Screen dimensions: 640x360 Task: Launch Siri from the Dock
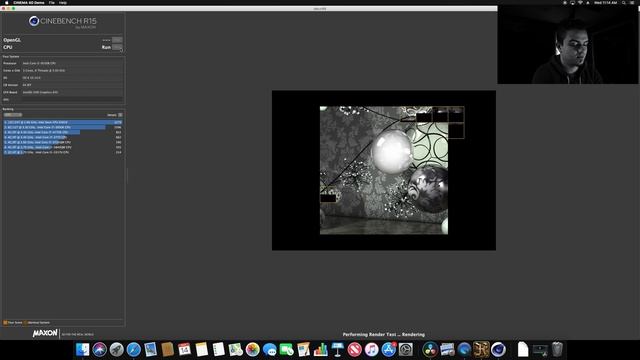99,350
